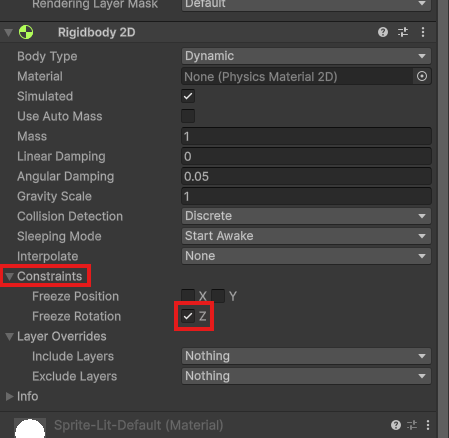The image size is (449, 438).
Task: Open the Physics Material 2D object picker
Action: point(422,76)
